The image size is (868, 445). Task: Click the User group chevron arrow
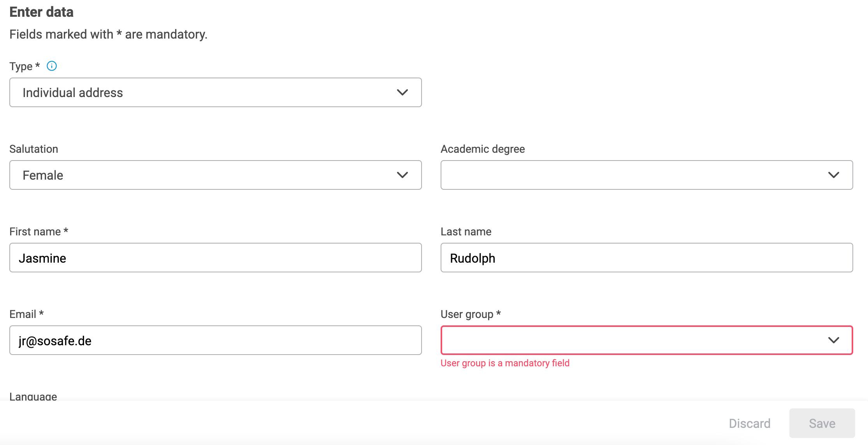(x=833, y=340)
